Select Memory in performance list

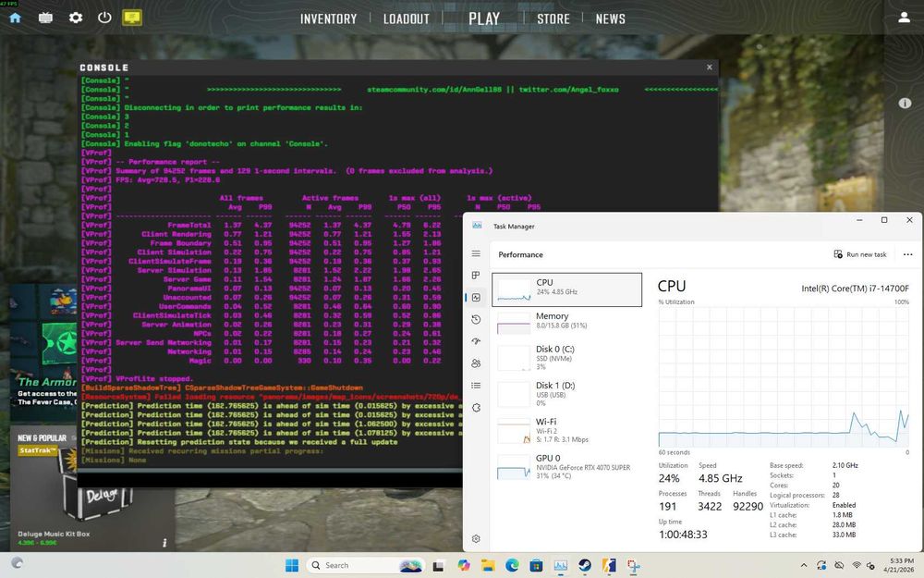coord(567,322)
